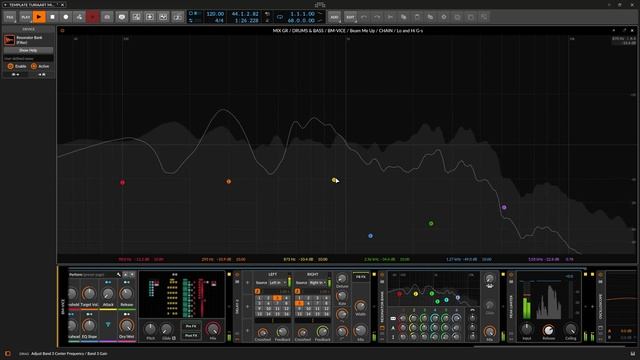Click the Glide knob

[x=166, y=329]
